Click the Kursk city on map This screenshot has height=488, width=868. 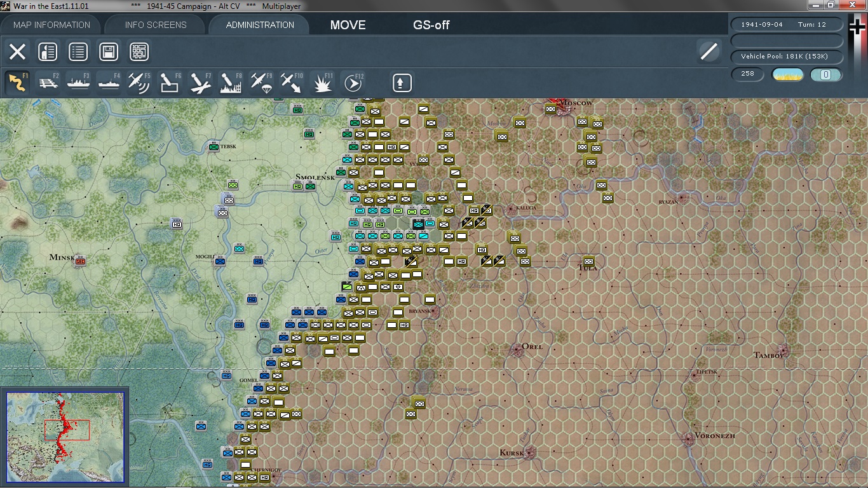530,452
